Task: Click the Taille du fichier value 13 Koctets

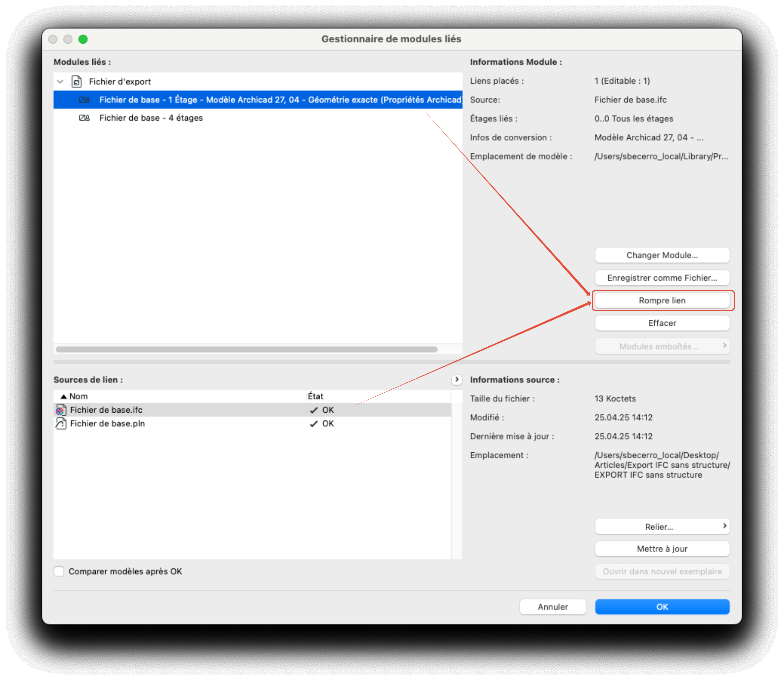Action: (x=615, y=399)
